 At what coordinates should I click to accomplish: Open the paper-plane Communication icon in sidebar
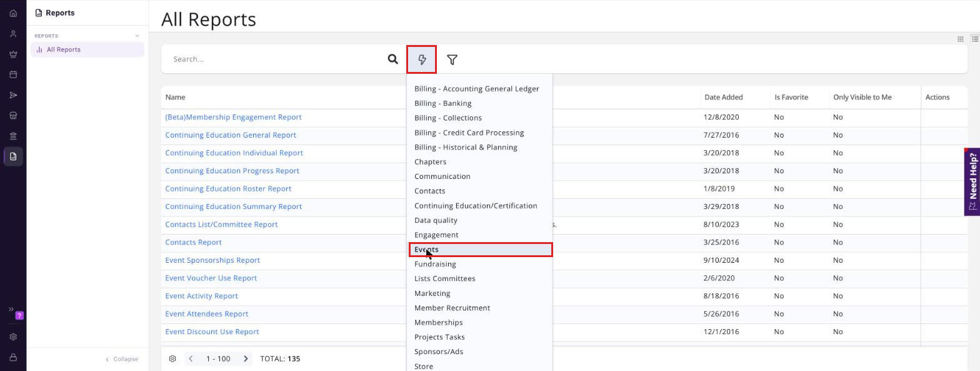coord(13,95)
